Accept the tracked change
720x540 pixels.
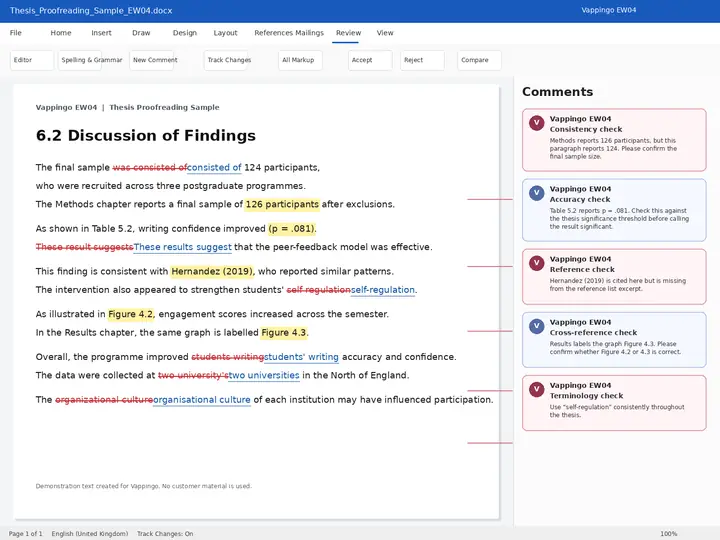(x=370, y=60)
